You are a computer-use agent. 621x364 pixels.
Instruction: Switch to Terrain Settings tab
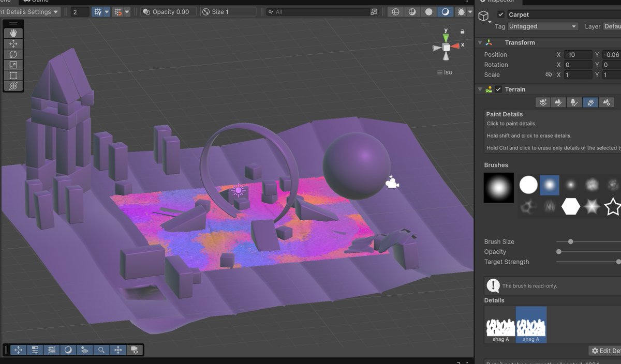point(606,102)
